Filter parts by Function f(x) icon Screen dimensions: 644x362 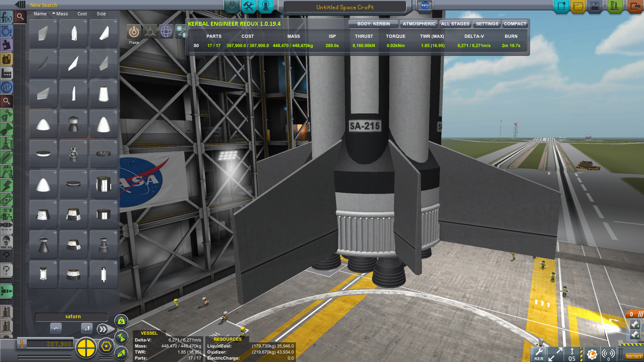pos(6,17)
